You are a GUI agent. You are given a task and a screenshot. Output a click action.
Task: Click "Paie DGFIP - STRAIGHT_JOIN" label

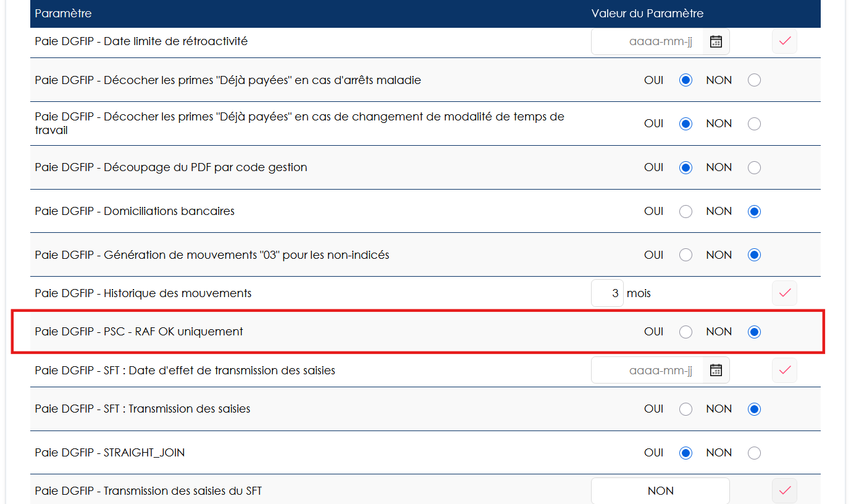110,453
